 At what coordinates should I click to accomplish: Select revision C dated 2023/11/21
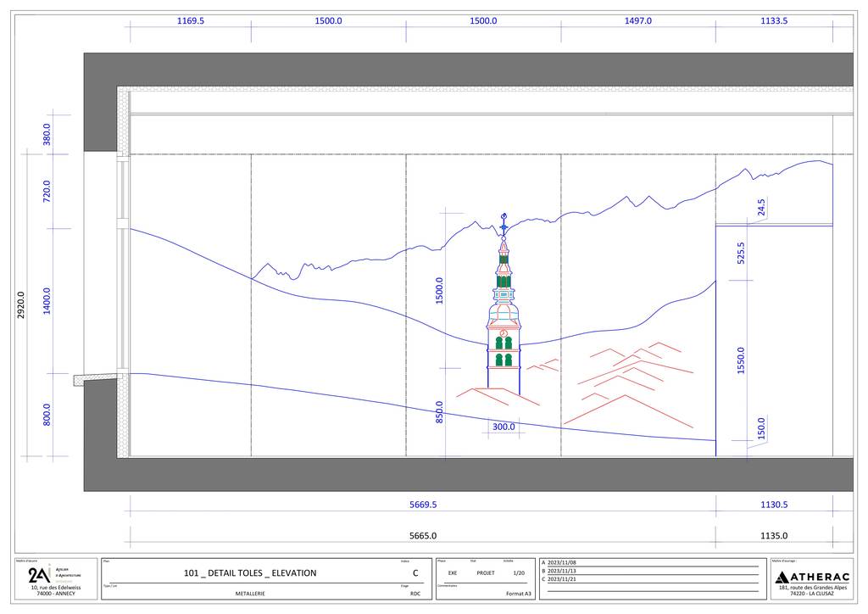[564, 579]
